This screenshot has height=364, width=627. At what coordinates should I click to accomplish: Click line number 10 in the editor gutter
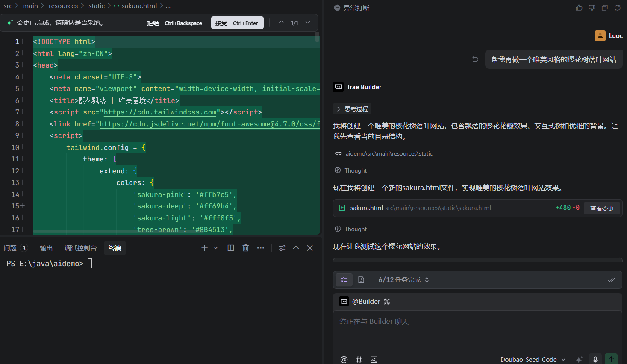point(15,147)
